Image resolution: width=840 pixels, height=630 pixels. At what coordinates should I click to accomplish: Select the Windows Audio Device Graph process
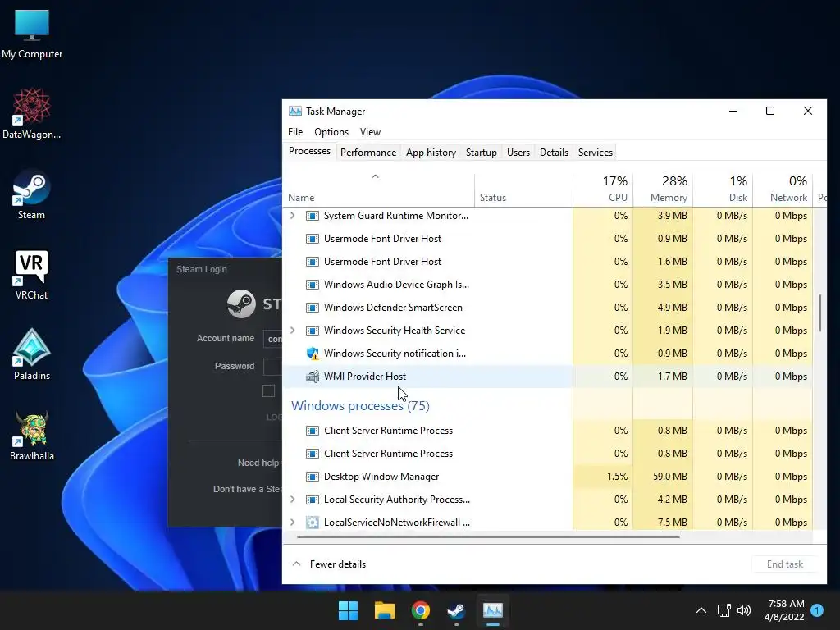[x=427, y=285]
